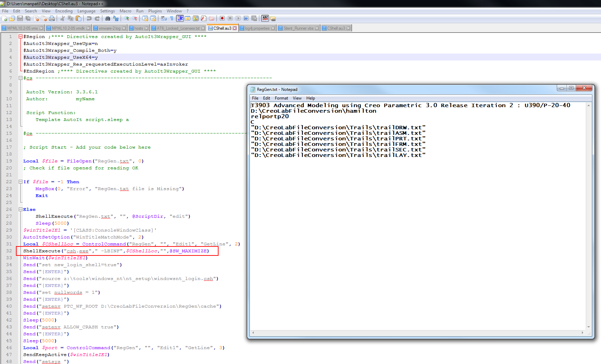
Task: Switch to the MPML10.2-05.vmx tab
Action: [x=22, y=28]
